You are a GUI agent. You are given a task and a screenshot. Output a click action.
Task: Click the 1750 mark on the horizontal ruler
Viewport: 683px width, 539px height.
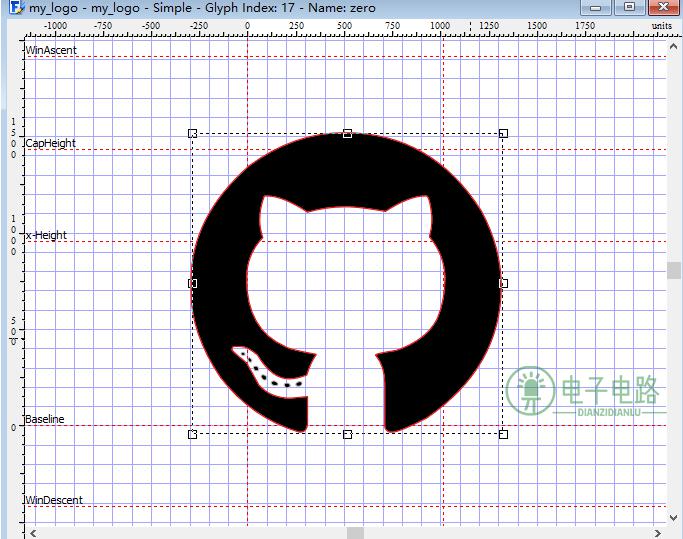[585, 26]
